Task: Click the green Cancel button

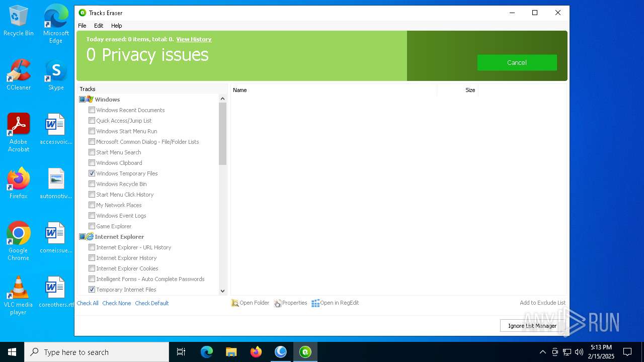Action: click(517, 63)
